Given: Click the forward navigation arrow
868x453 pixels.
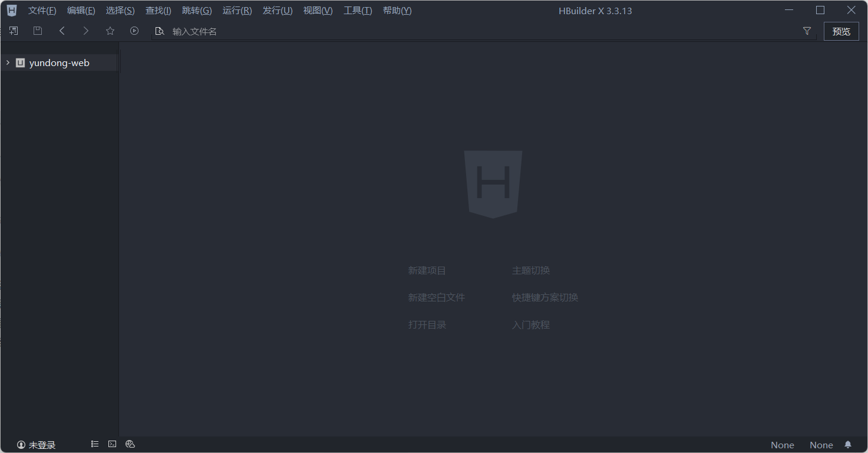Looking at the screenshot, I should point(85,31).
